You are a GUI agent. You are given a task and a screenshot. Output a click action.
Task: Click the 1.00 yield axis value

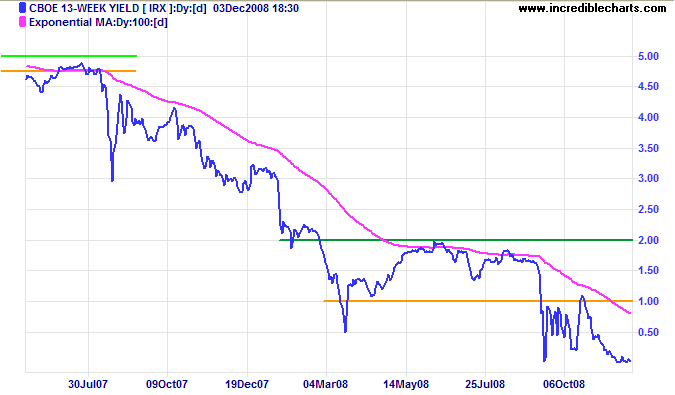(x=648, y=301)
